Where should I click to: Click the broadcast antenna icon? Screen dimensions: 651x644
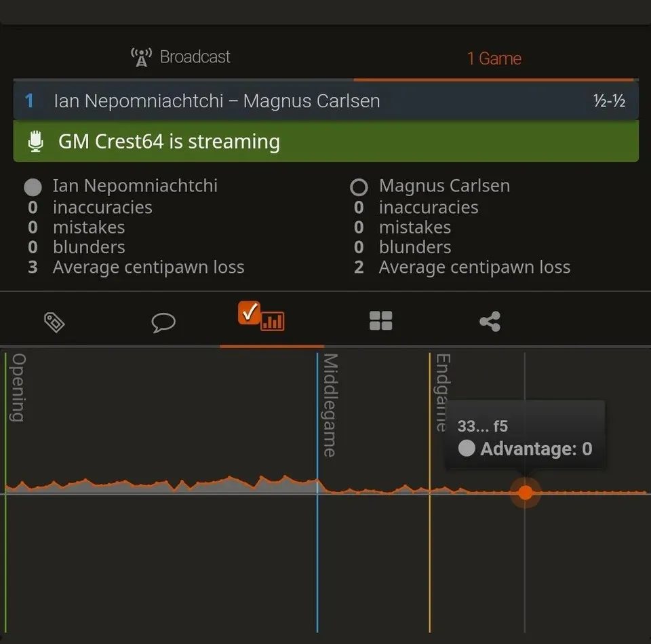coord(141,57)
